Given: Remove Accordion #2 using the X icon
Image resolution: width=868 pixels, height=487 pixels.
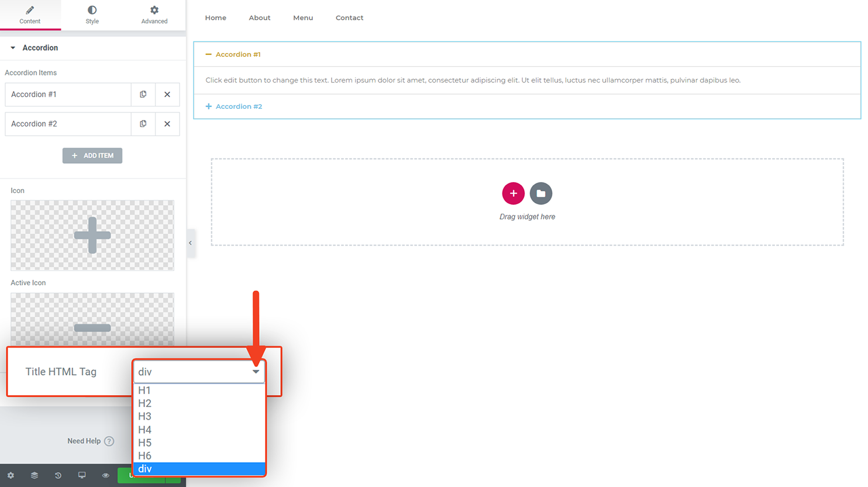Looking at the screenshot, I should pos(167,124).
